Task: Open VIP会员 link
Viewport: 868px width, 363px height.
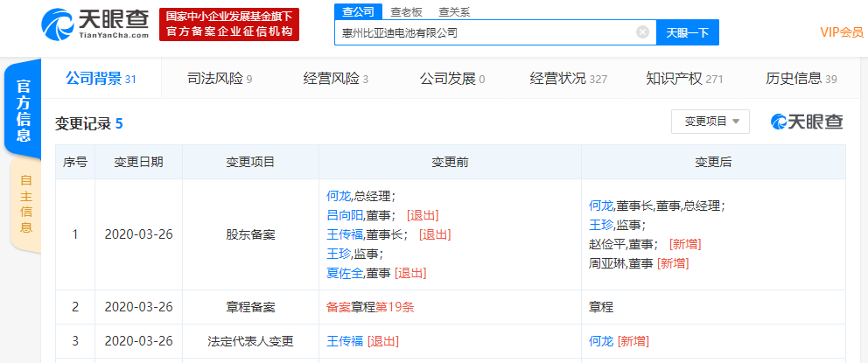Action: click(842, 32)
